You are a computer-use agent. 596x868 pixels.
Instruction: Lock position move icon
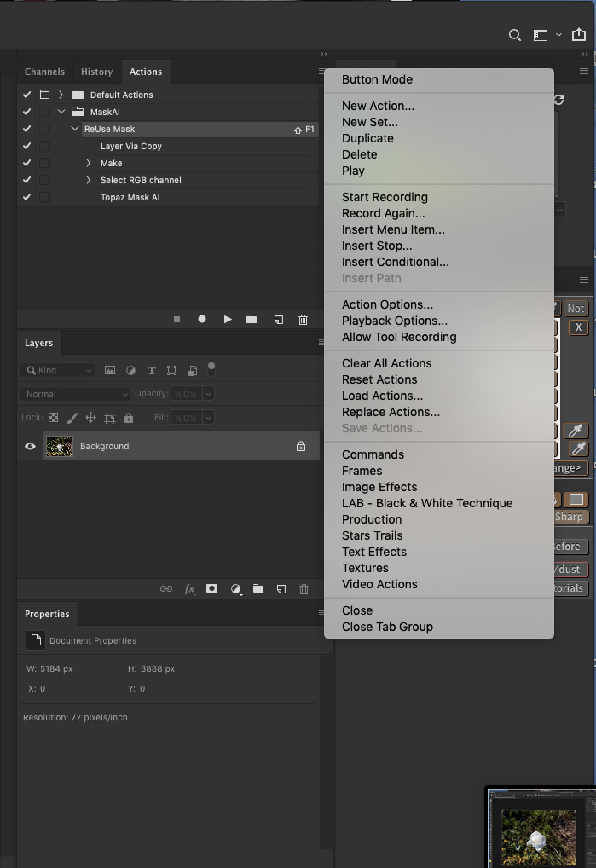coord(91,417)
